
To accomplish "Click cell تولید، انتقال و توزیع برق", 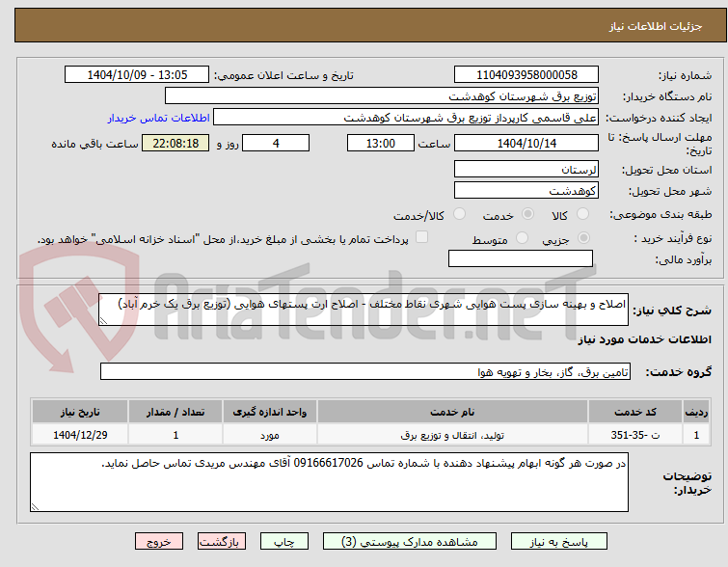I will click(x=452, y=435).
